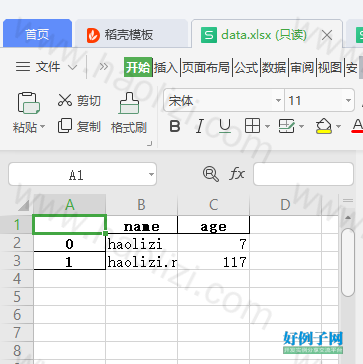Viewport: 363px width, 364px height.
Task: Apply cell borders with grid icon
Action: 252,126
